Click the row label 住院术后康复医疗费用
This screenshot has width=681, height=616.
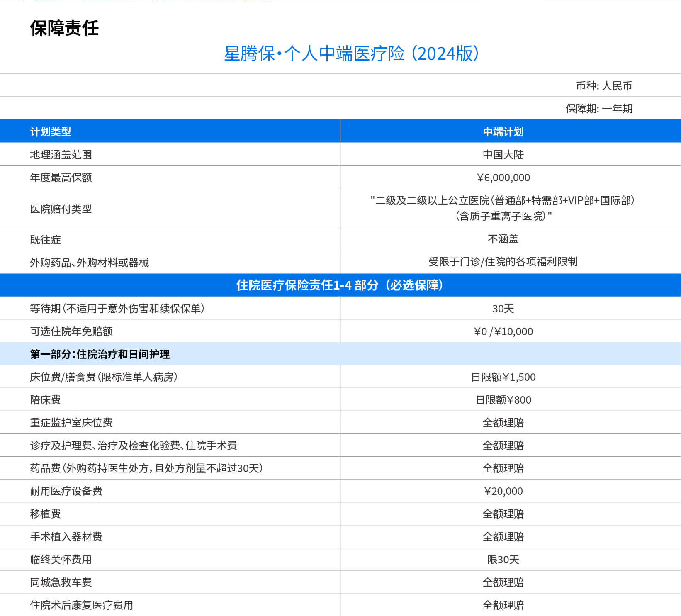(x=82, y=605)
